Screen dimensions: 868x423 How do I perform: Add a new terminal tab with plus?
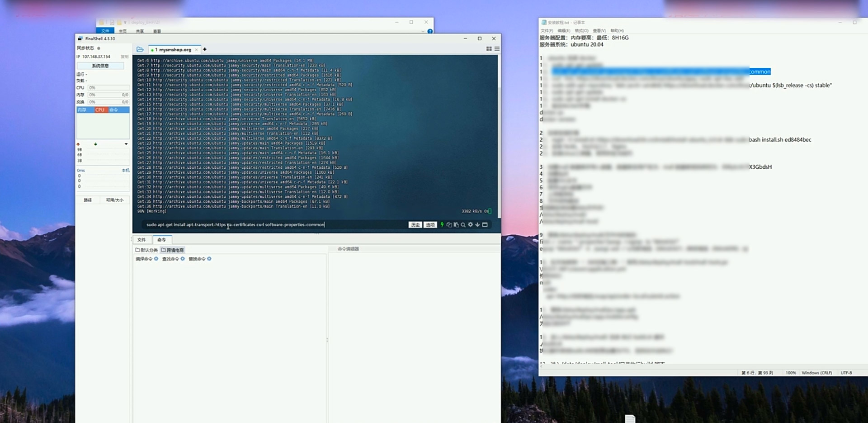205,49
